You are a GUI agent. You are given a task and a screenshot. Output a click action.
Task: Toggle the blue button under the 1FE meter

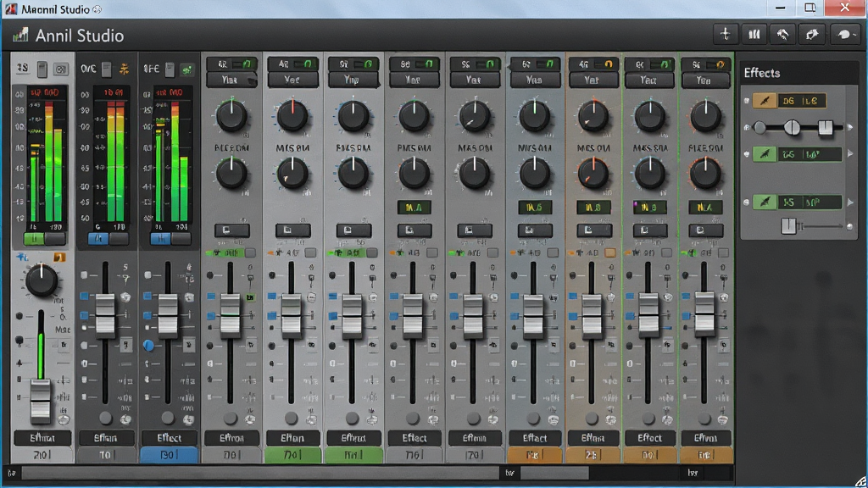[160, 238]
